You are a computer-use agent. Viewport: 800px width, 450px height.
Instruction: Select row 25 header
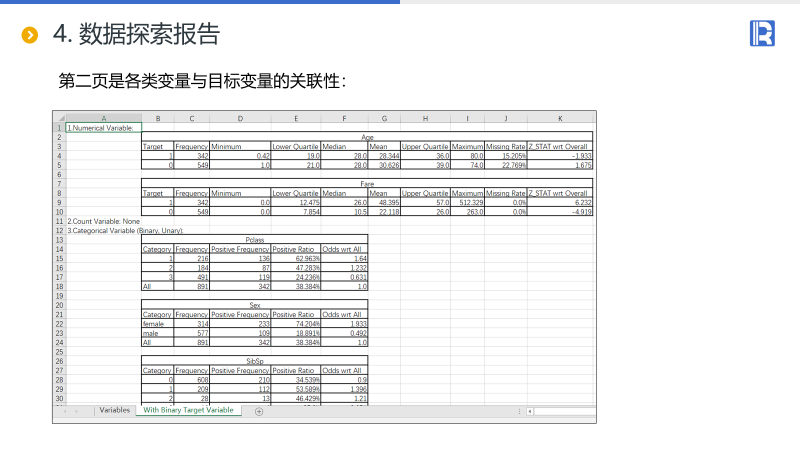point(59,352)
